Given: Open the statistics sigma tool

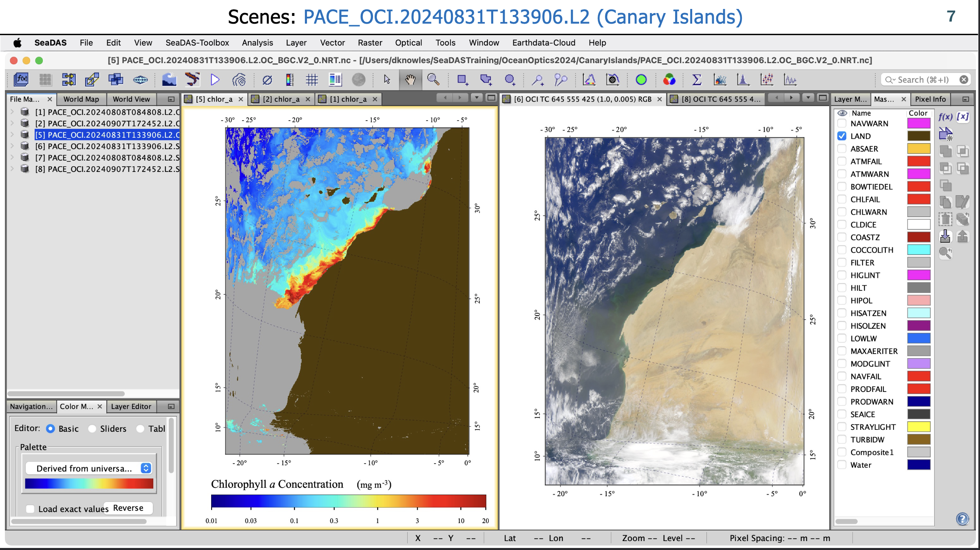Looking at the screenshot, I should click(697, 80).
